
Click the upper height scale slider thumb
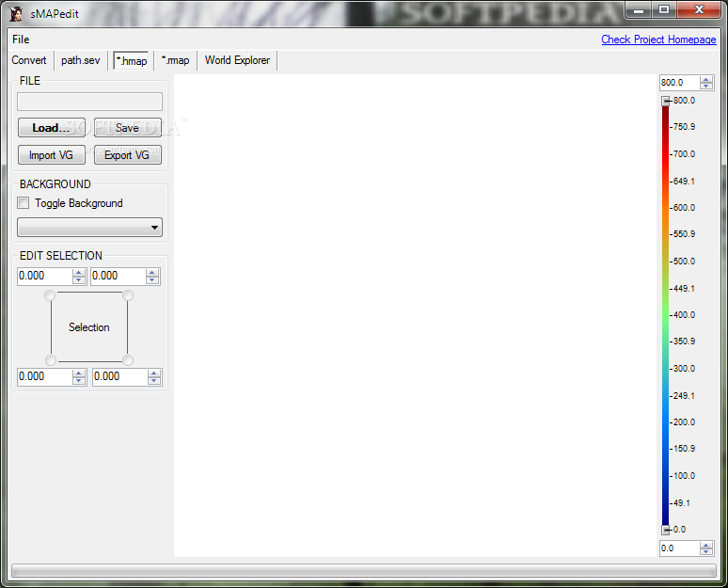point(666,101)
